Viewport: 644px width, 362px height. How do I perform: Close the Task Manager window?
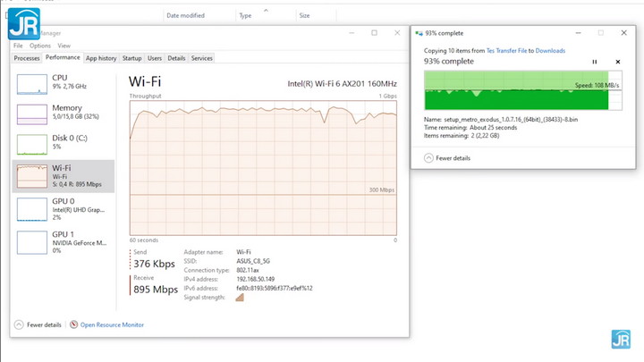click(x=397, y=33)
